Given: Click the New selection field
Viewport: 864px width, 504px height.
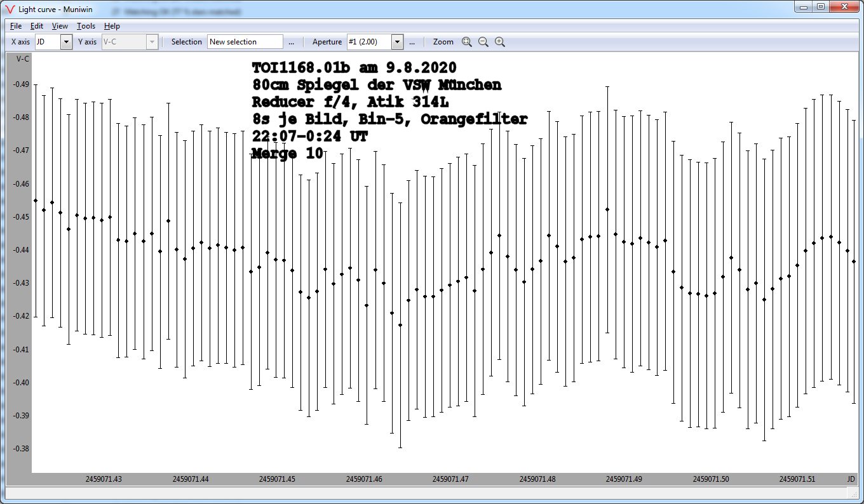Looking at the screenshot, I should 245,42.
